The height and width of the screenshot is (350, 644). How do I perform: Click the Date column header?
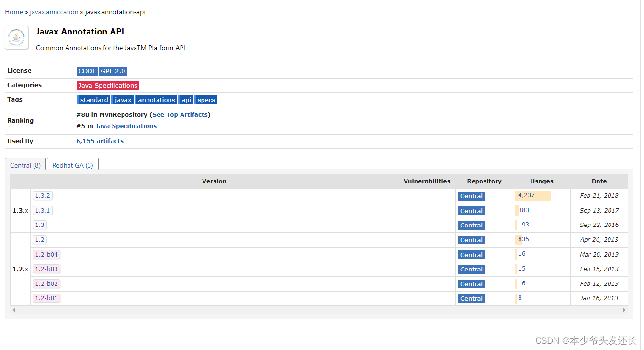[x=599, y=181]
